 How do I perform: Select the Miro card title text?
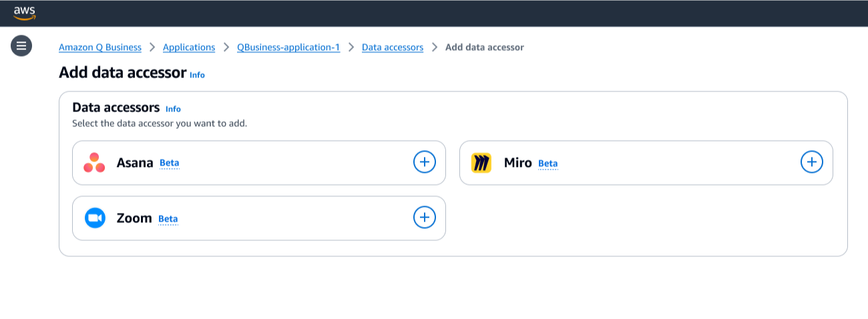point(518,162)
